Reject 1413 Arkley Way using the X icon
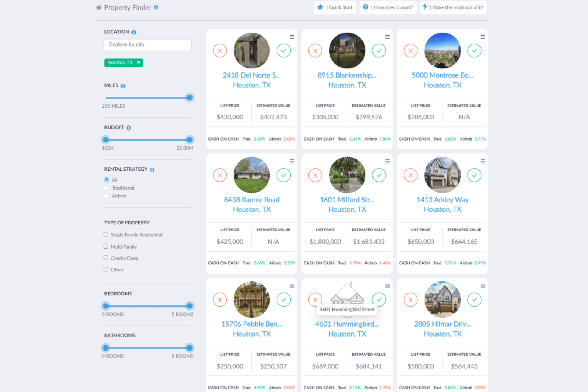The image size is (588, 392). point(410,175)
